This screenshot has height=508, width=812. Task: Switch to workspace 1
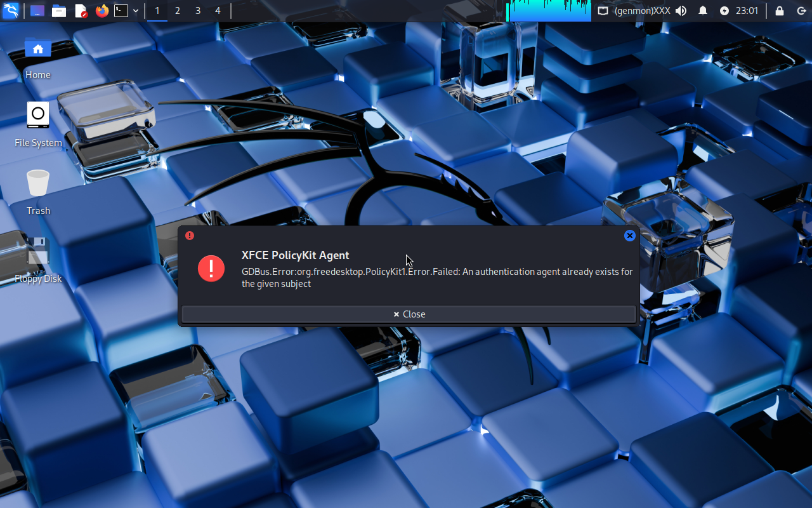pyautogui.click(x=157, y=11)
